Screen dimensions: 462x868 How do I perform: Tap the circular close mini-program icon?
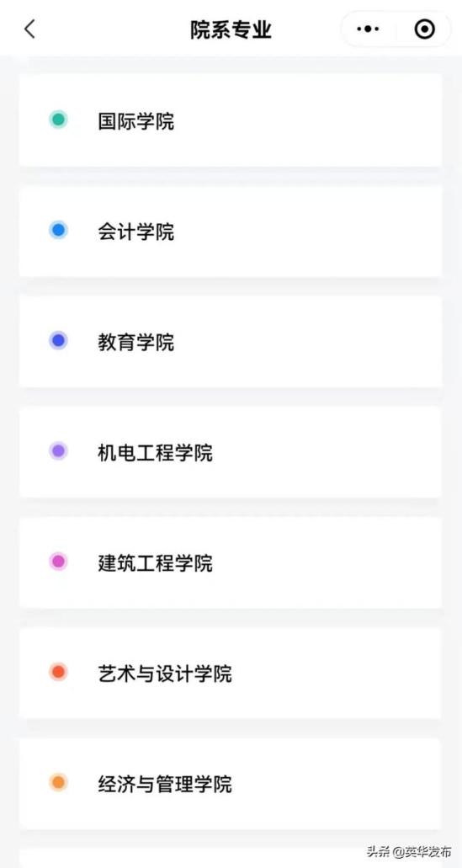[424, 29]
